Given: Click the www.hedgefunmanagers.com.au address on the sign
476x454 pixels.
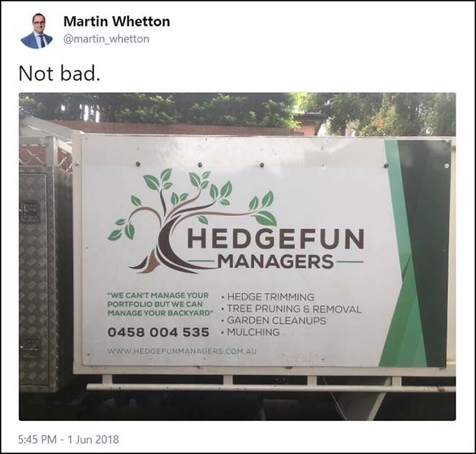Looking at the screenshot, I should click(x=182, y=351).
